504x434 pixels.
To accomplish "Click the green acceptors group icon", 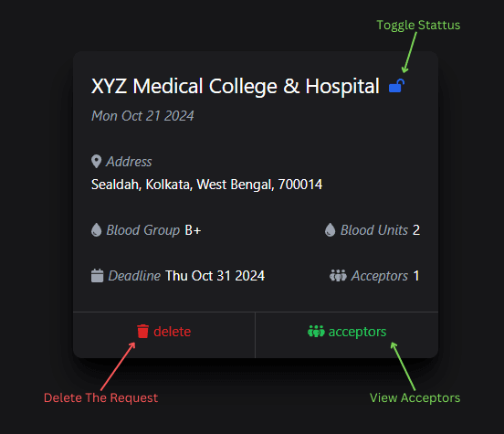I will 316,332.
